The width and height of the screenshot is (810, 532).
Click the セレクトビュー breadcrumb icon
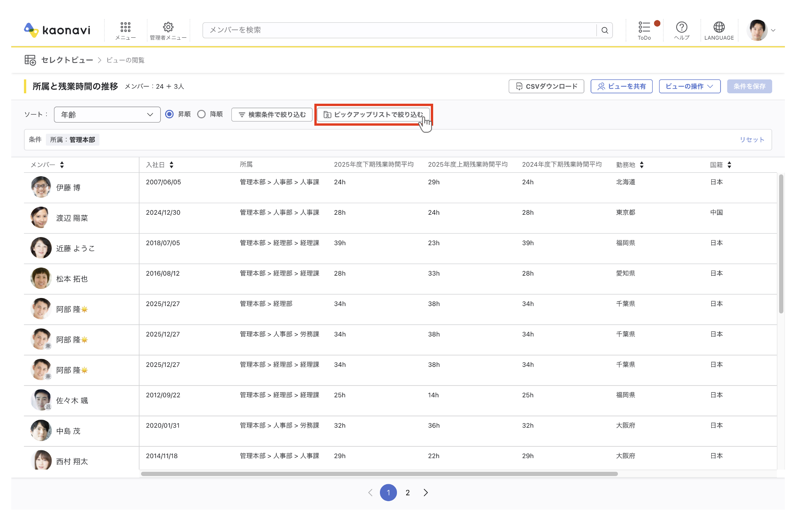[30, 60]
